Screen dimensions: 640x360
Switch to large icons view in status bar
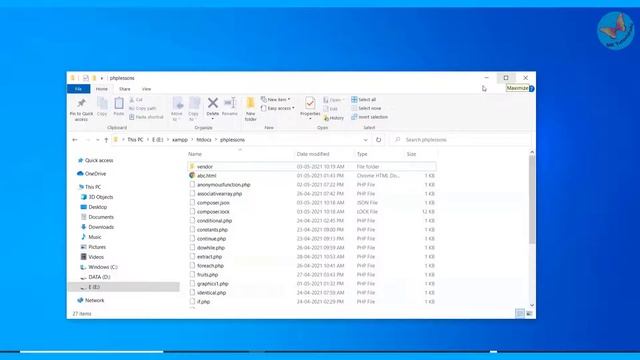coord(529,313)
